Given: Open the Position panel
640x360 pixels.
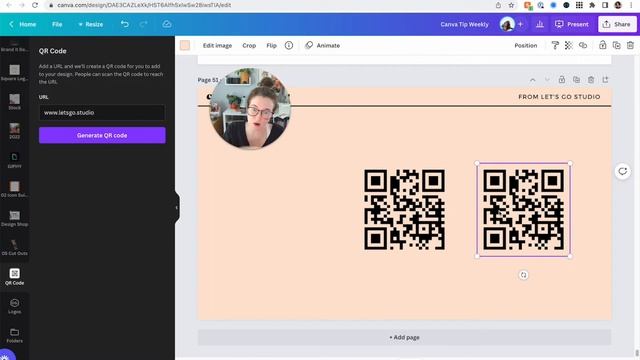Looking at the screenshot, I should click(x=526, y=45).
